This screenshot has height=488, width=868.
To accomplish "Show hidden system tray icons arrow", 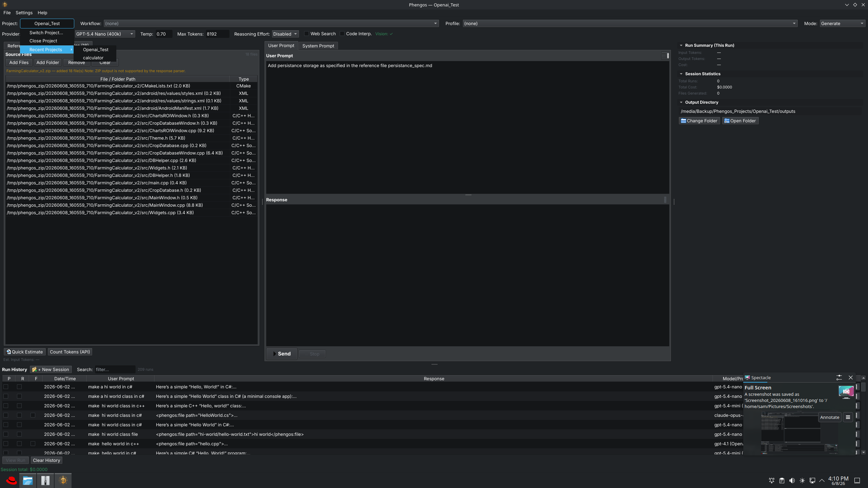I will tap(822, 481).
